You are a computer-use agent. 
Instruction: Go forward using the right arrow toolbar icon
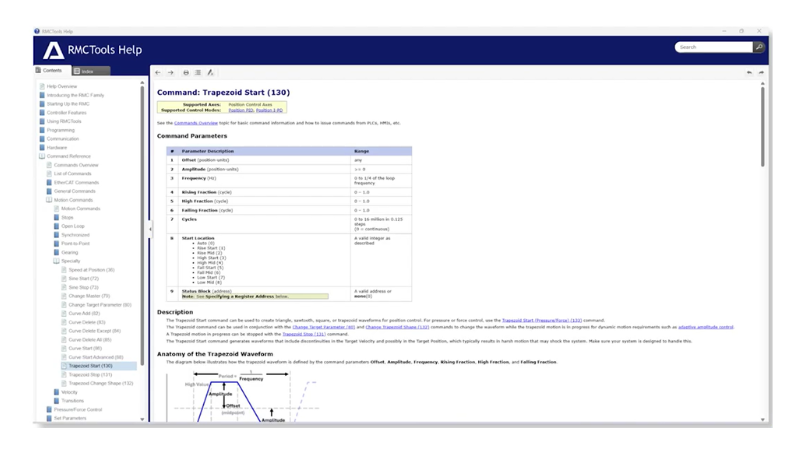(171, 72)
